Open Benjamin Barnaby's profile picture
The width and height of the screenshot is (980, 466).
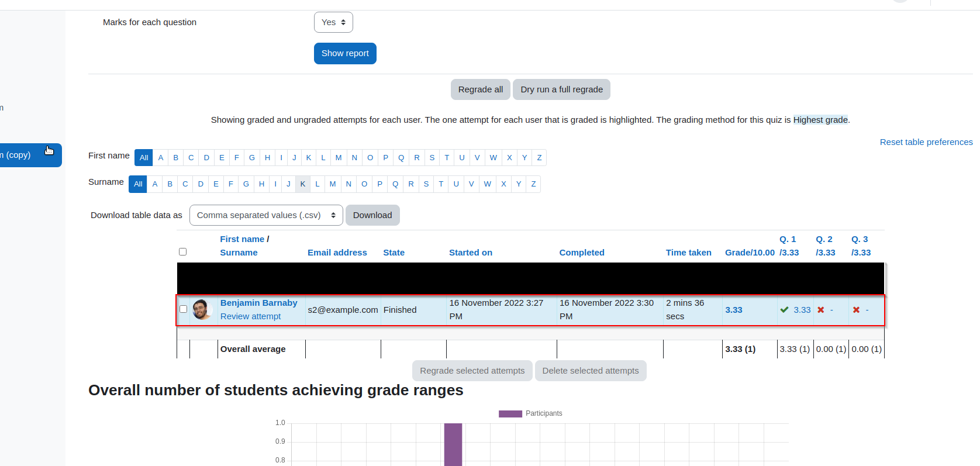point(202,309)
